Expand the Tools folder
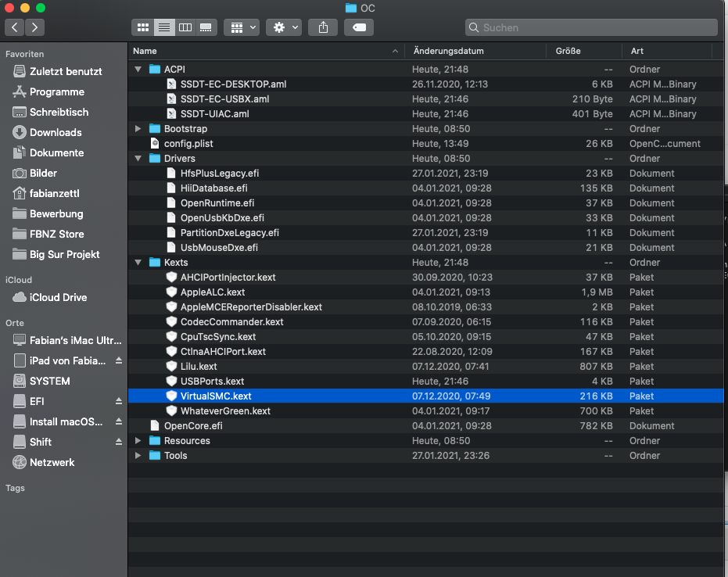 pyautogui.click(x=138, y=455)
